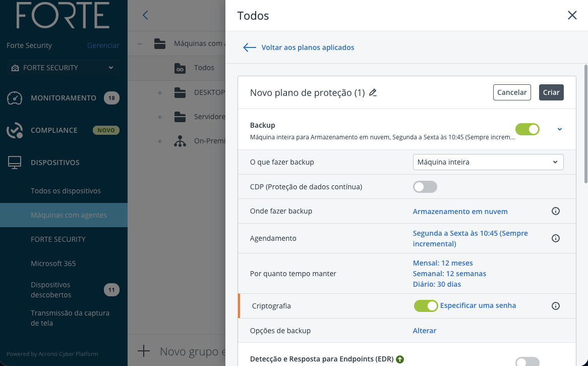Viewport: 588px width, 366px height.
Task: Turn off the Criptografia toggle
Action: tap(426, 306)
